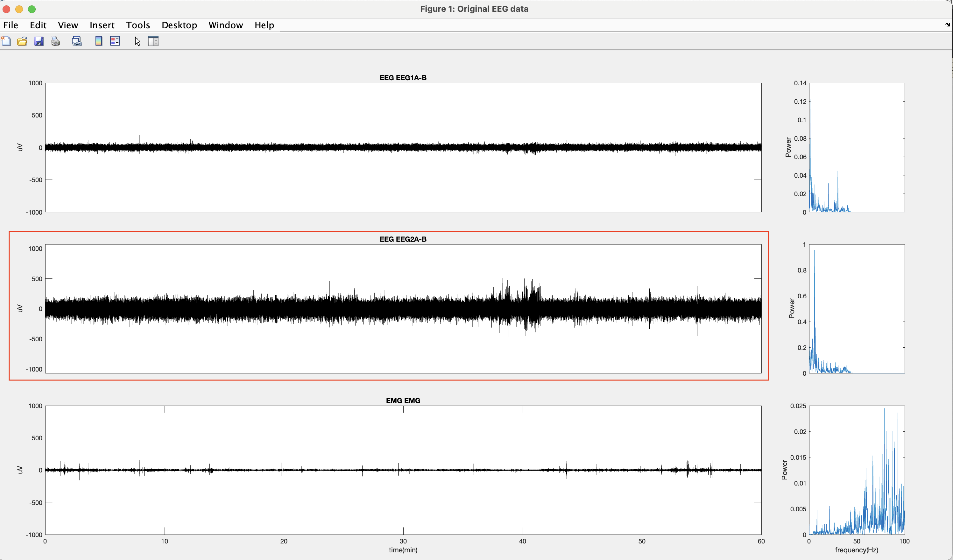This screenshot has width=953, height=560.
Task: Save the figure with the floppy disk icon
Action: coord(39,41)
